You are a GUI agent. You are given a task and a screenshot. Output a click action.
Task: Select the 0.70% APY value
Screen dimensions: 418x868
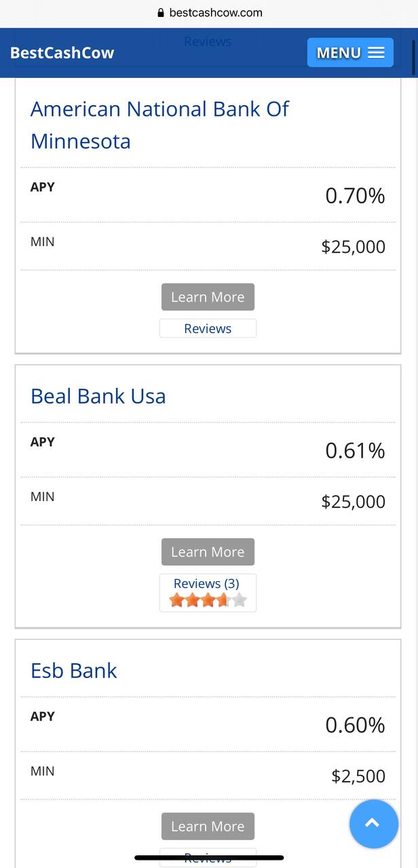355,196
